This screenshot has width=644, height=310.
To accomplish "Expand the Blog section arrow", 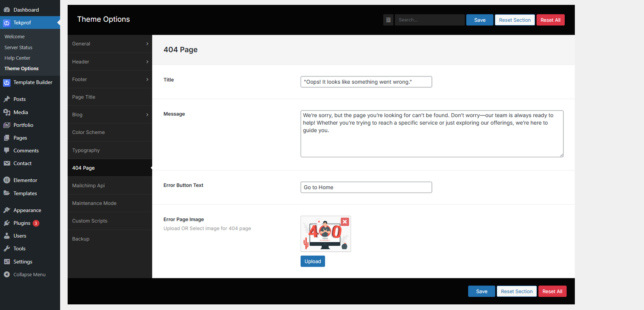I will tap(147, 115).
